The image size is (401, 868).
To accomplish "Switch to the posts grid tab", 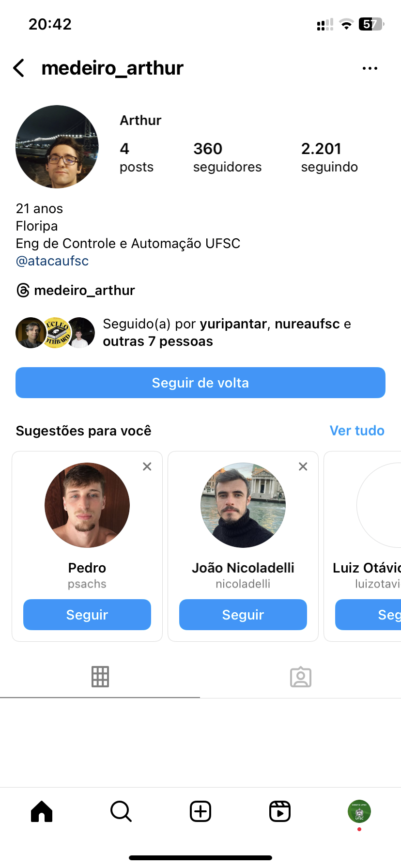I will [x=100, y=677].
